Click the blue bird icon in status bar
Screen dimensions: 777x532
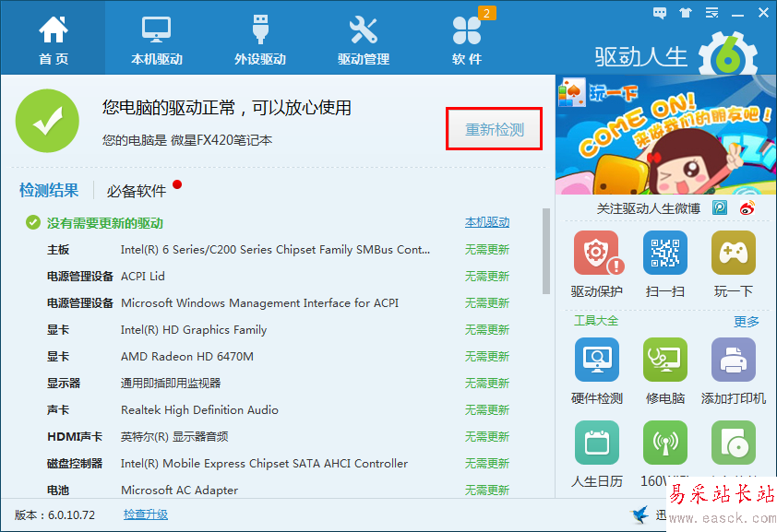tap(640, 514)
